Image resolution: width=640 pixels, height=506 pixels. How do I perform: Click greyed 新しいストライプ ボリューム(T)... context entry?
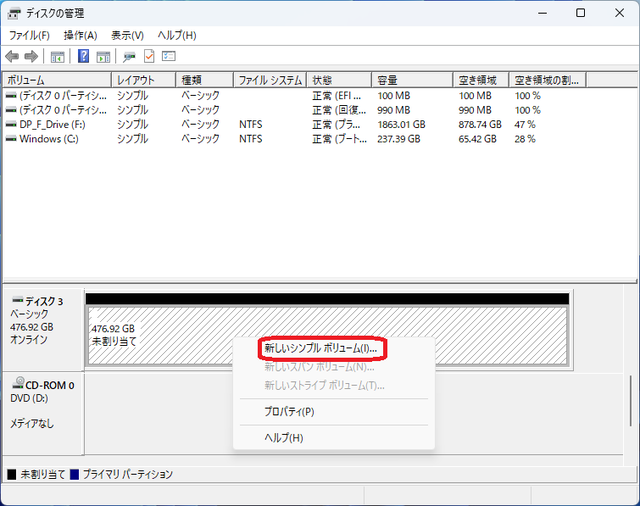point(324,385)
